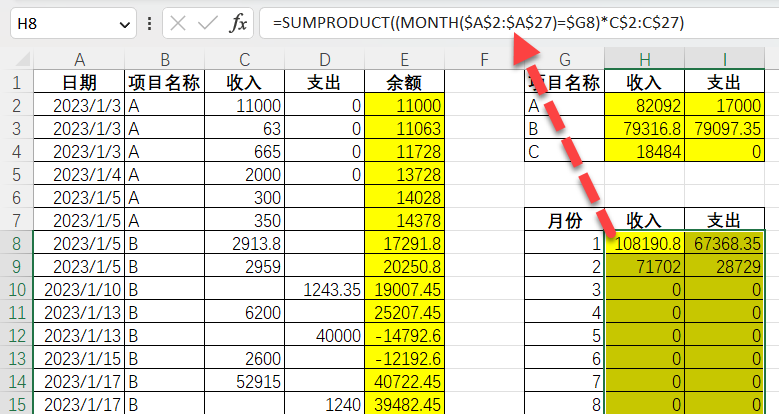
Task: Select column H header
Action: (x=644, y=60)
